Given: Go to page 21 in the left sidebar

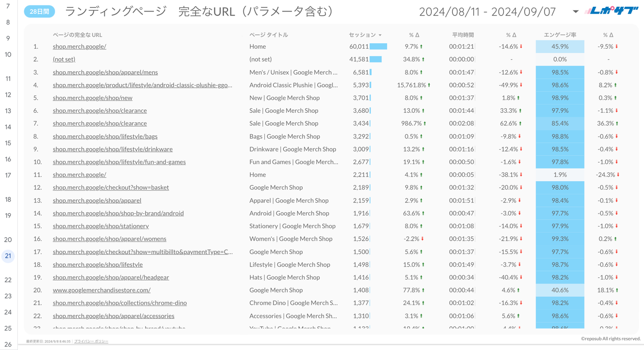Looking at the screenshot, I should 8,256.
